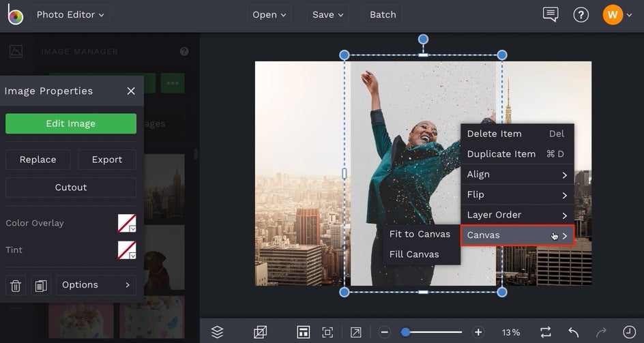Click the resize expand arrow icon
Image resolution: width=644 pixels, height=343 pixels.
[355, 332]
